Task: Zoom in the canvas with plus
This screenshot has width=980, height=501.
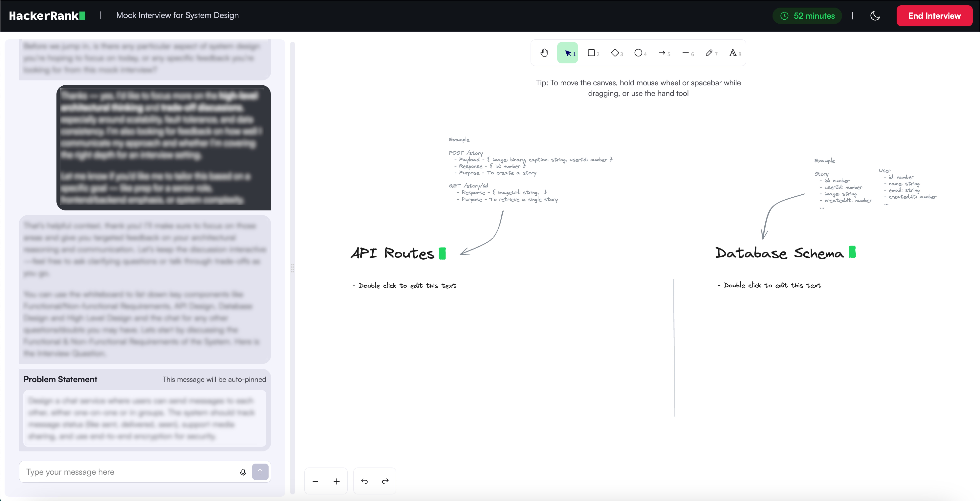Action: coord(337,481)
